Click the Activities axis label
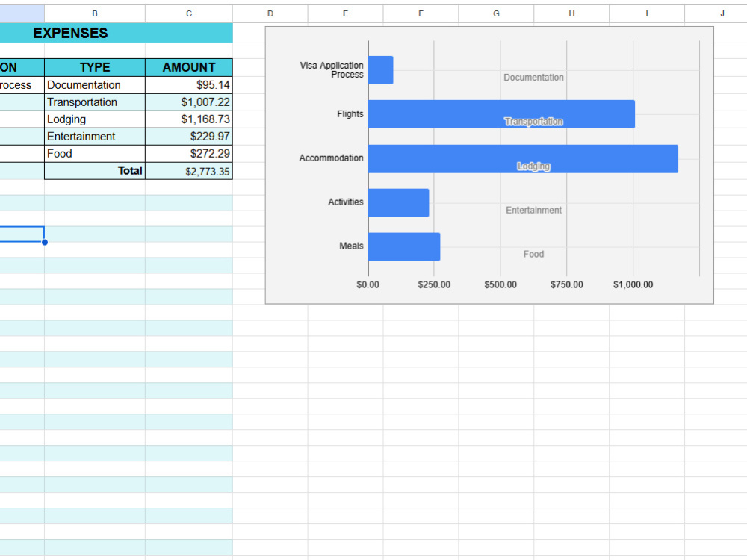The height and width of the screenshot is (560, 747). tap(346, 202)
